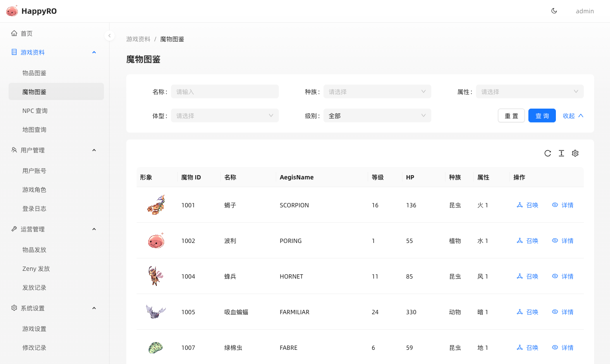Image resolution: width=610 pixels, height=364 pixels.
Task: View details of FABRE via 详情
Action: pyautogui.click(x=563, y=348)
